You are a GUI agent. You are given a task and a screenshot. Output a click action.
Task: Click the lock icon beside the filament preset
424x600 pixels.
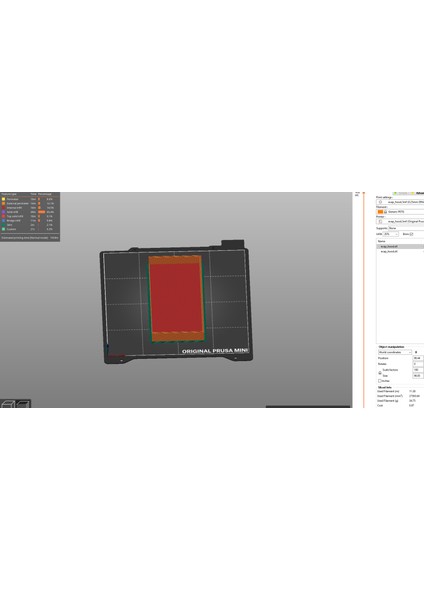tap(385, 212)
